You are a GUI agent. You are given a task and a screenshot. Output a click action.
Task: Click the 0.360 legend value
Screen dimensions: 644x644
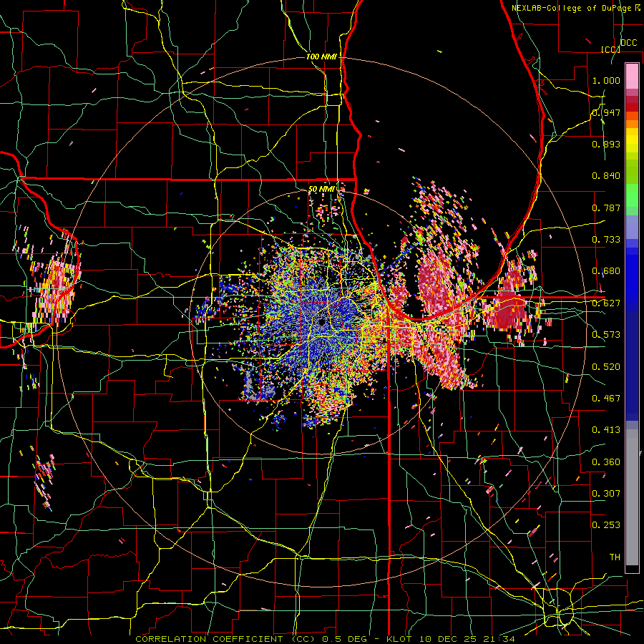[606, 462]
